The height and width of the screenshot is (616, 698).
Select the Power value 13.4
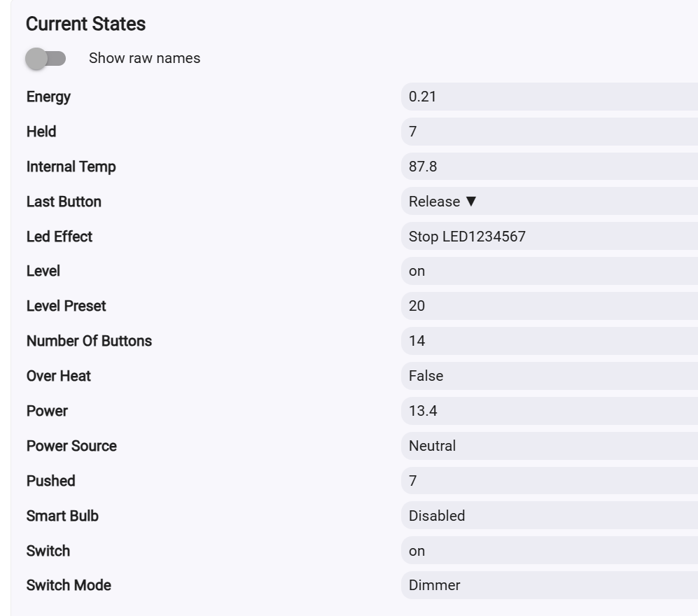point(550,411)
